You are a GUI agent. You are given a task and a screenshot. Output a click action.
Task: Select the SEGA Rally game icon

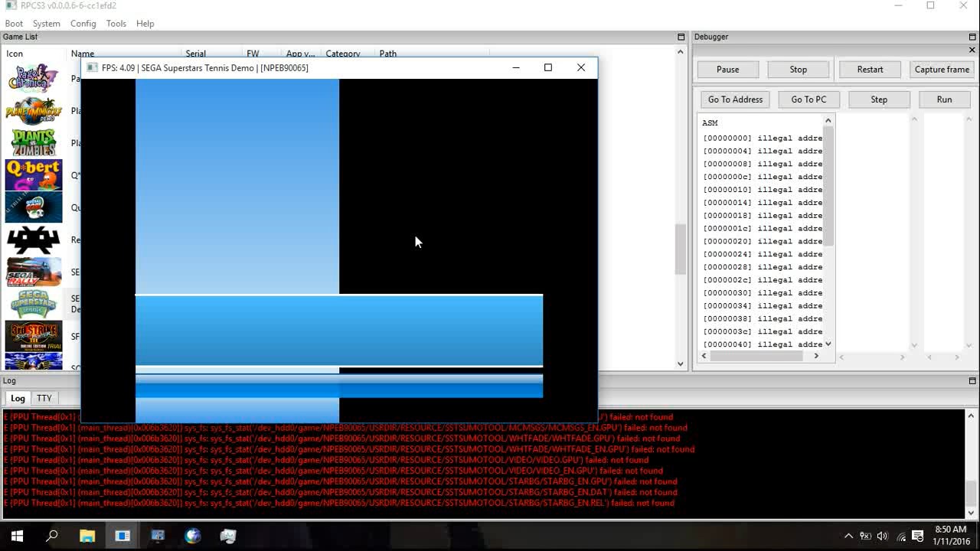[x=34, y=272]
